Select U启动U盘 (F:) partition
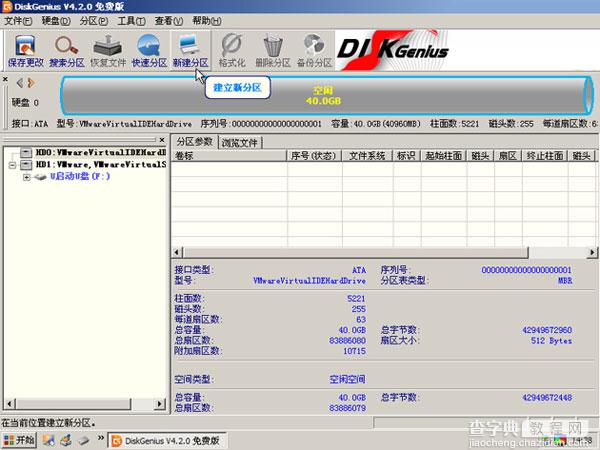600x450 pixels. click(80, 176)
